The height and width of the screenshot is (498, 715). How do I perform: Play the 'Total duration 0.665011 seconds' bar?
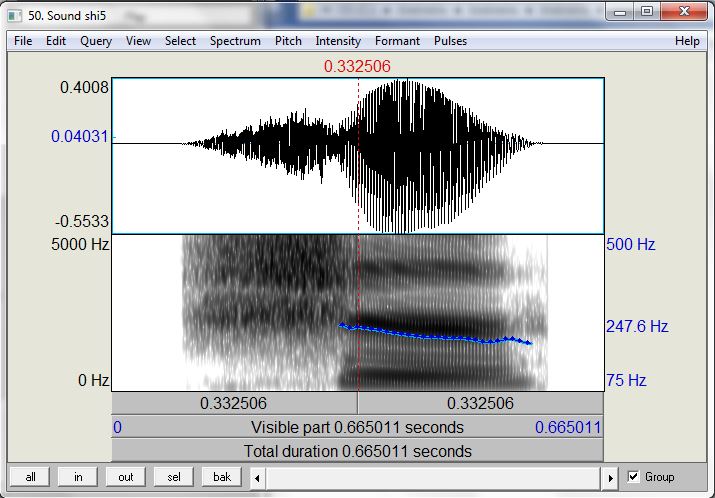[x=358, y=451]
